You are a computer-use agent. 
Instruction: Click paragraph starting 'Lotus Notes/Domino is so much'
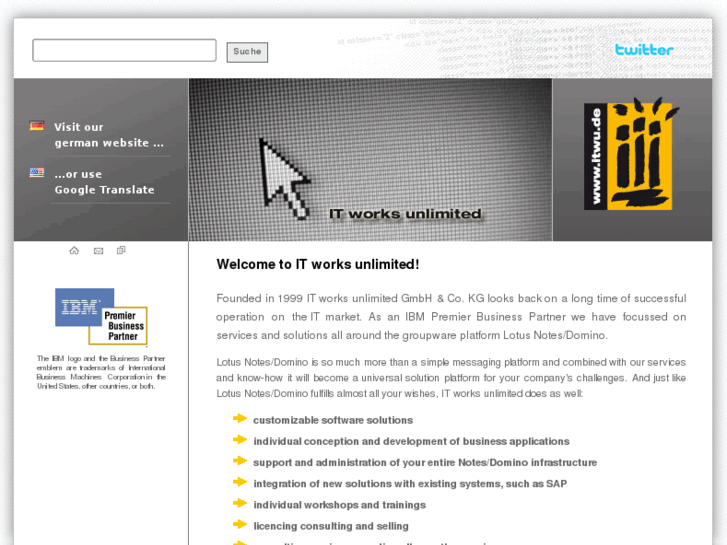[x=451, y=378]
